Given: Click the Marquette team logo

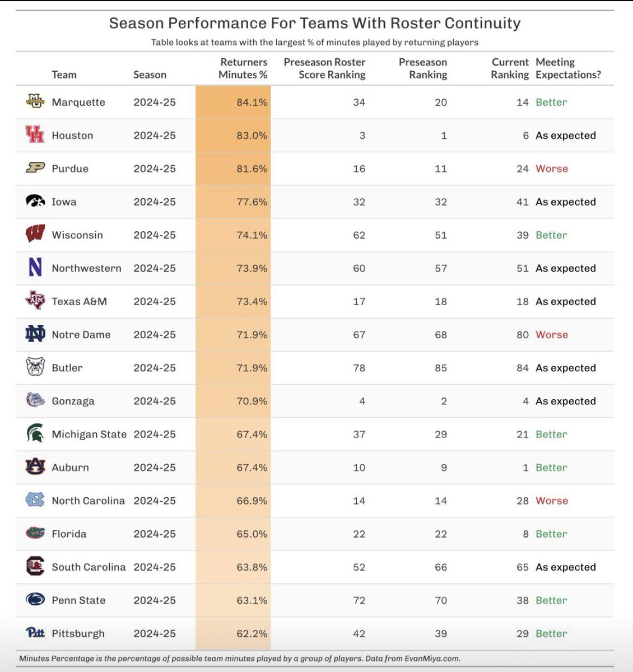Looking at the screenshot, I should coord(35,101).
